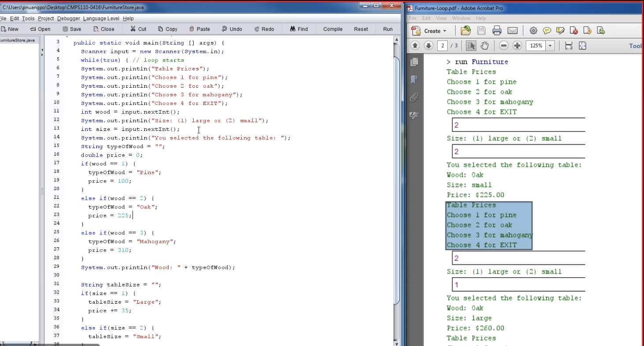Screen dimensions: 644x346
Task: Select the sticky note comment tool
Action: click(x=547, y=31)
